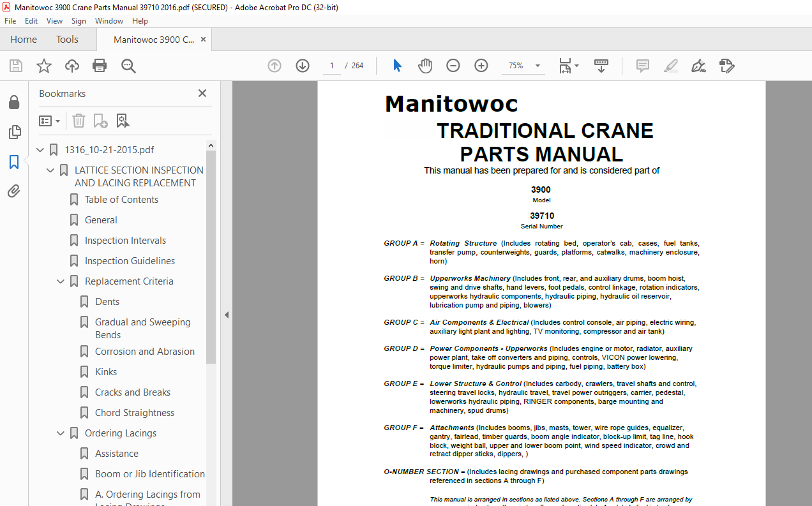Open the page thumbnails panel icon
812x506 pixels.
(14, 133)
